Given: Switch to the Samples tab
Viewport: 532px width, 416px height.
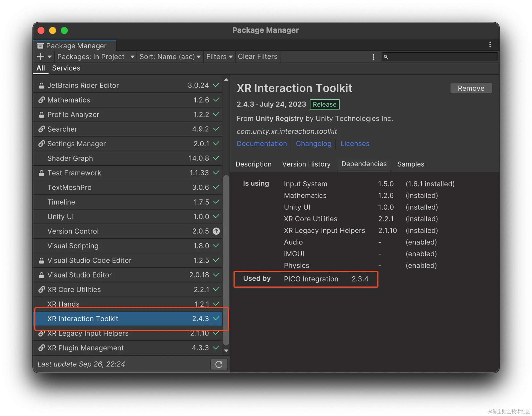Looking at the screenshot, I should click(x=410, y=164).
